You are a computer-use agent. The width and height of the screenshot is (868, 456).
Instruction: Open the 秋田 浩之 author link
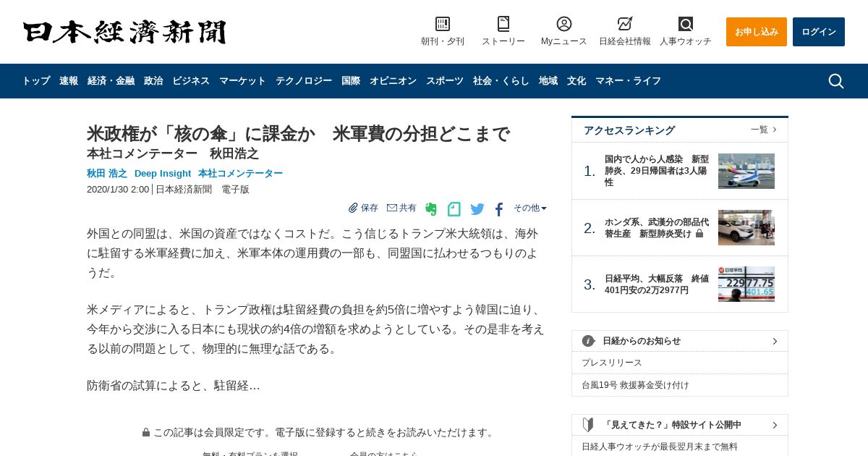pos(107,174)
